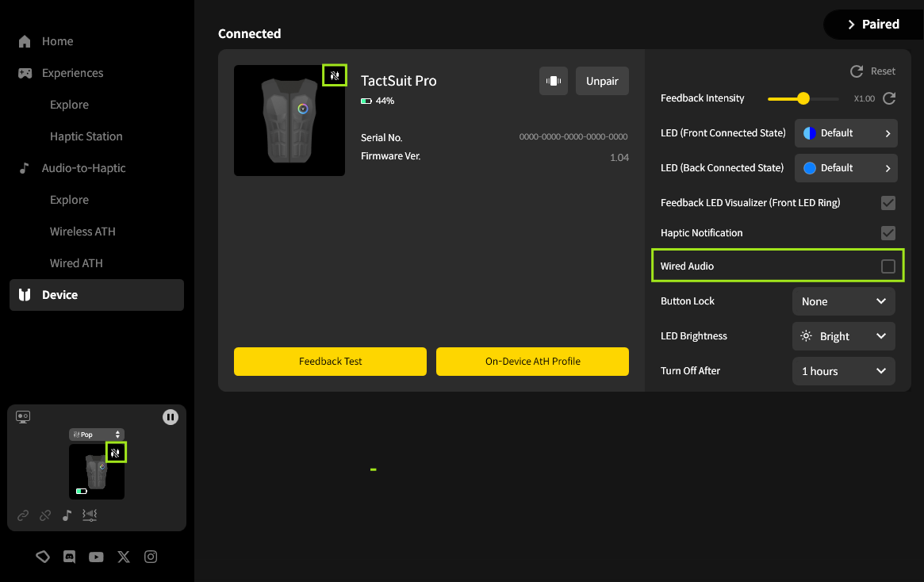Screen dimensions: 924x582
Task: Click the firmware version 1.04
Action: coord(619,158)
